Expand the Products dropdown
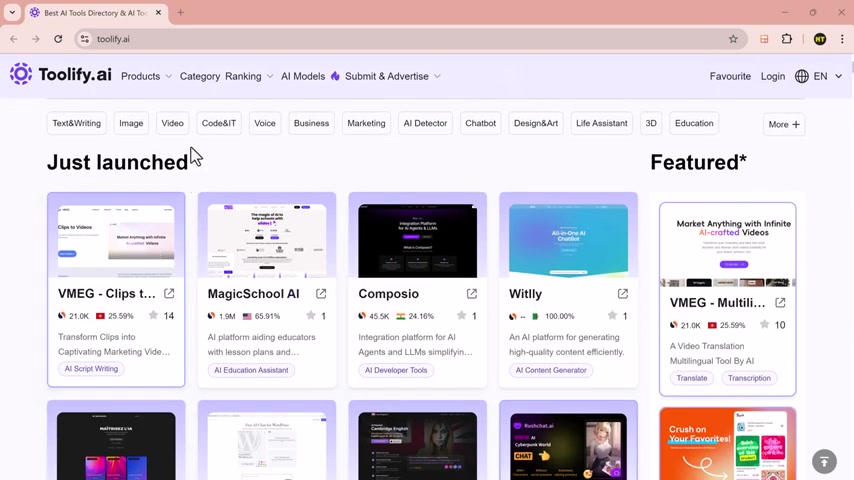854x480 pixels. 146,76
